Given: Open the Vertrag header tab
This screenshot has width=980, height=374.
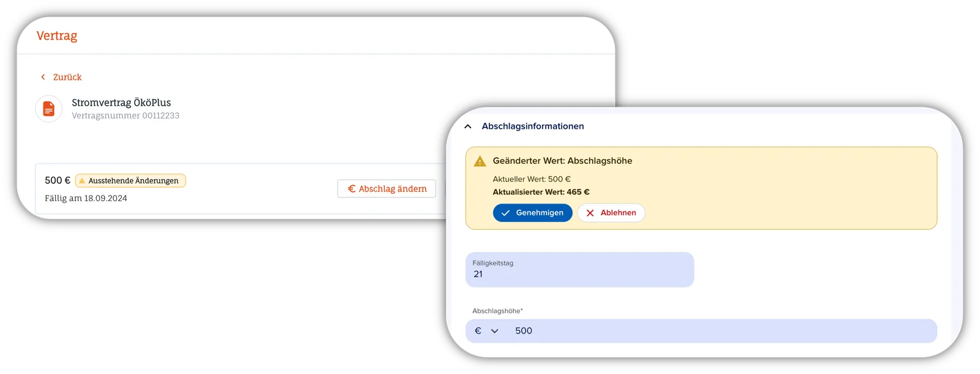Looking at the screenshot, I should tap(57, 36).
